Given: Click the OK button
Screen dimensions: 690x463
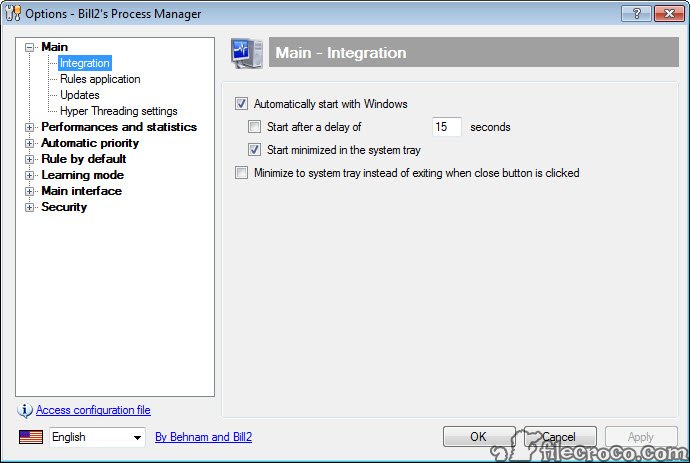Looking at the screenshot, I should click(479, 437).
